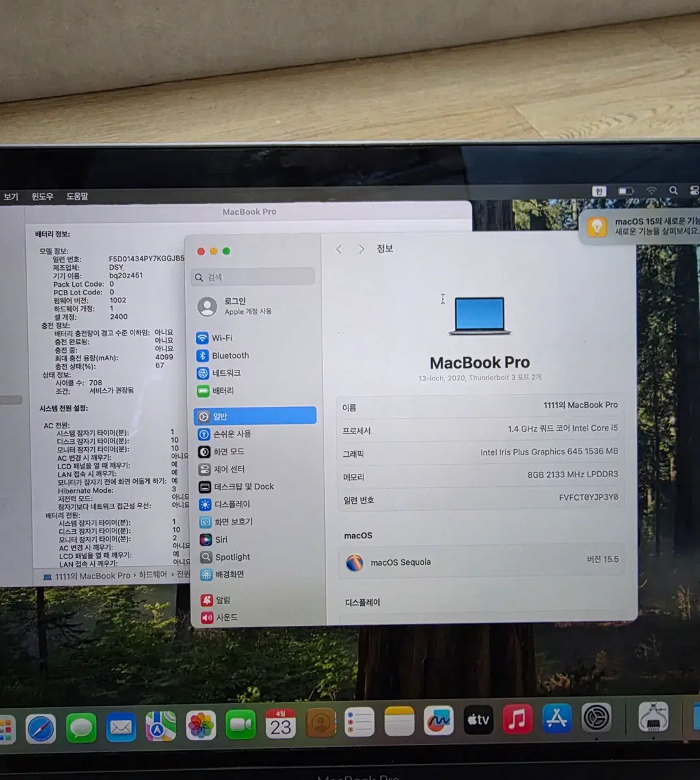Click Intel Iris Plus Graphics 645 1536 MB
700x780 pixels.
549,452
